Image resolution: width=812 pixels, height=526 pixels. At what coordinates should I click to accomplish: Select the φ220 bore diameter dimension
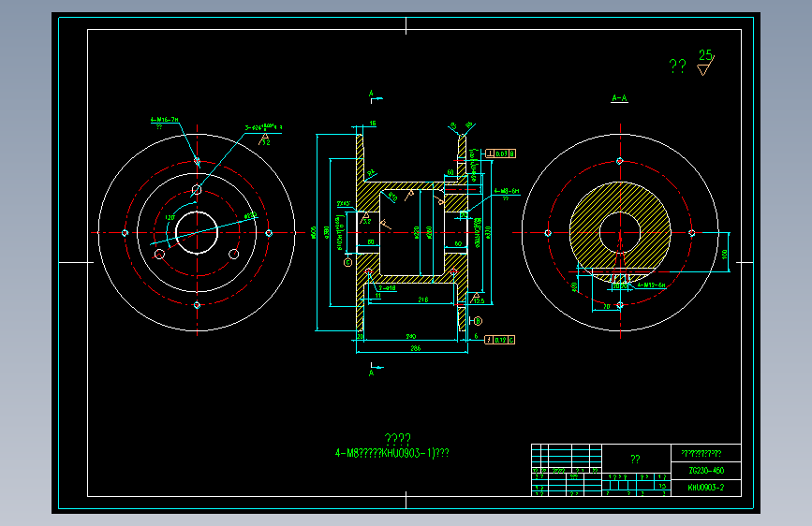pyautogui.click(x=416, y=232)
